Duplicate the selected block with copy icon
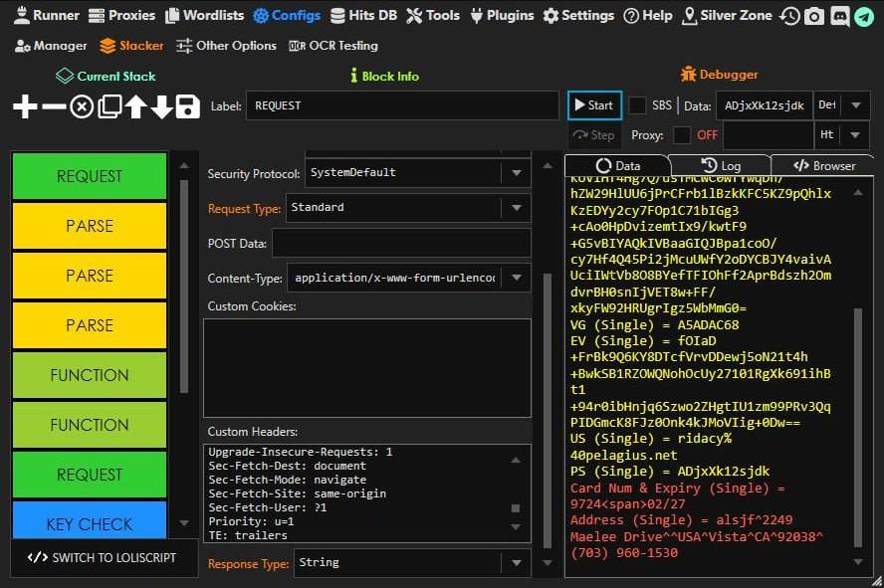Viewport: 884px width, 588px height. click(110, 106)
